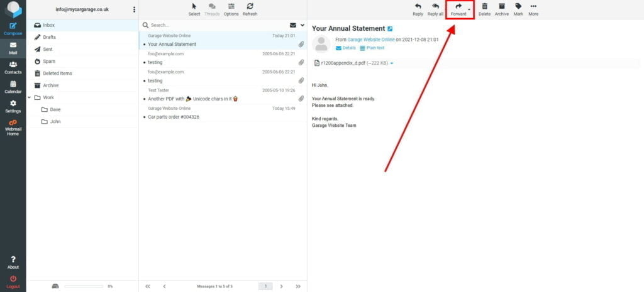Refresh the message list
Viewport: 644px width, 292px height.
point(250,9)
